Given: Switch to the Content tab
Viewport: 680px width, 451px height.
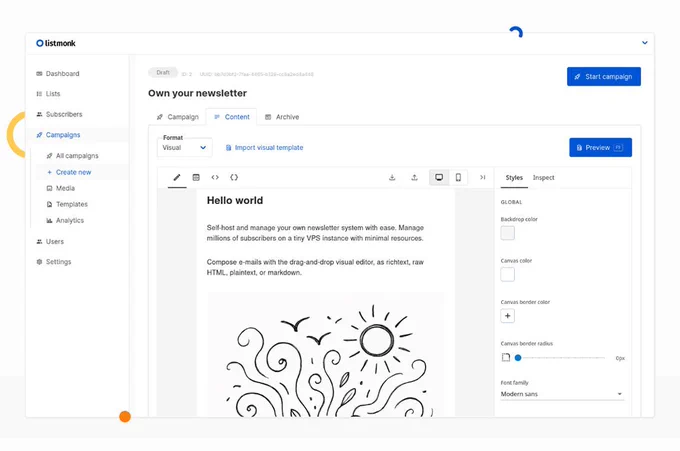Looking at the screenshot, I should coord(232,117).
